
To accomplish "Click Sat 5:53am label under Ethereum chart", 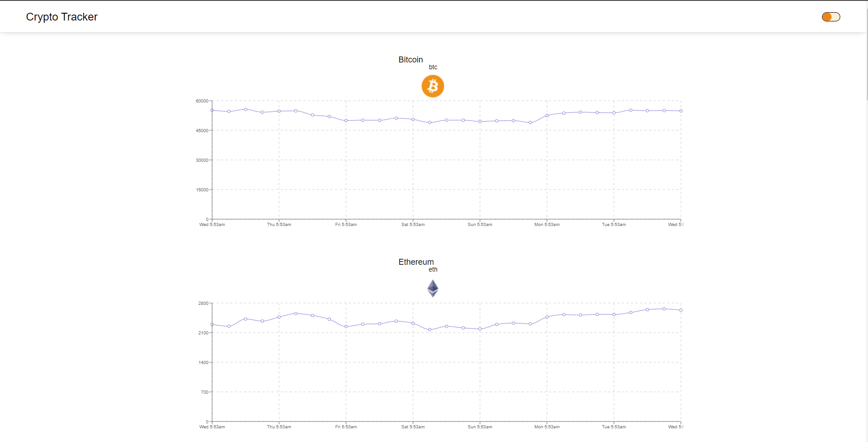I will [413, 427].
